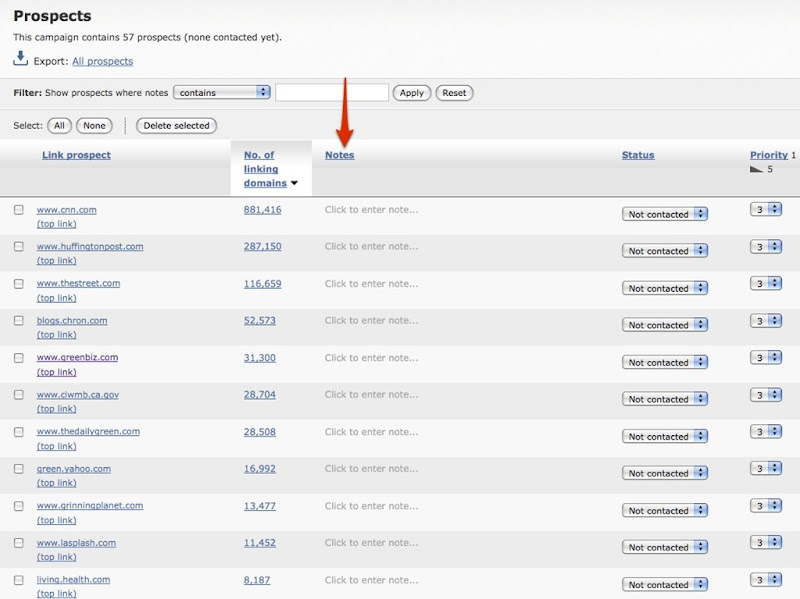Check the www.huffingtonpost.com checkbox
Screen dimensions: 800x599
(x=19, y=246)
